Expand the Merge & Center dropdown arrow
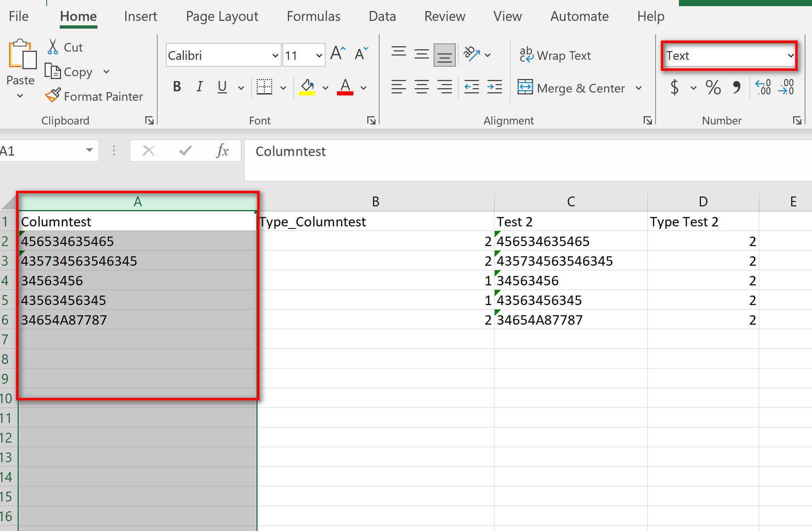 (638, 88)
